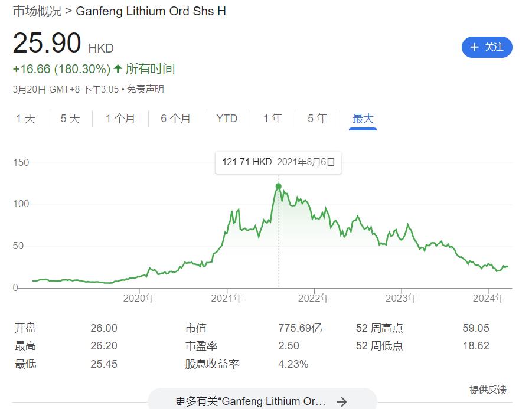Click the 52 周高点 label
The image size is (532, 409).
(x=379, y=328)
